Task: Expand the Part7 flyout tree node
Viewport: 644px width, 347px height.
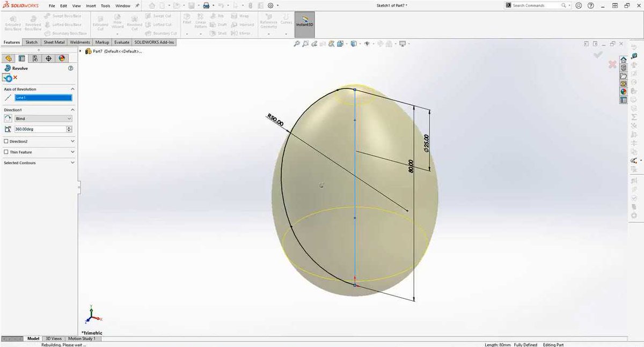Action: click(80, 51)
